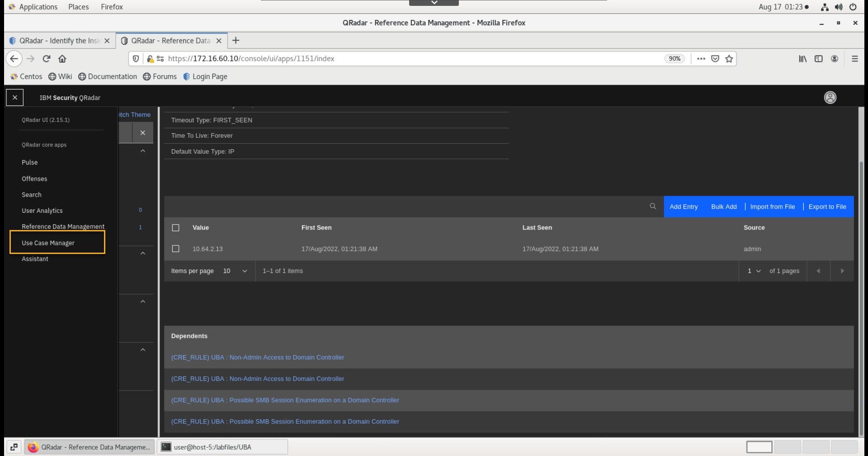
Task: Click the search icon in the entries toolbar
Action: click(x=653, y=206)
